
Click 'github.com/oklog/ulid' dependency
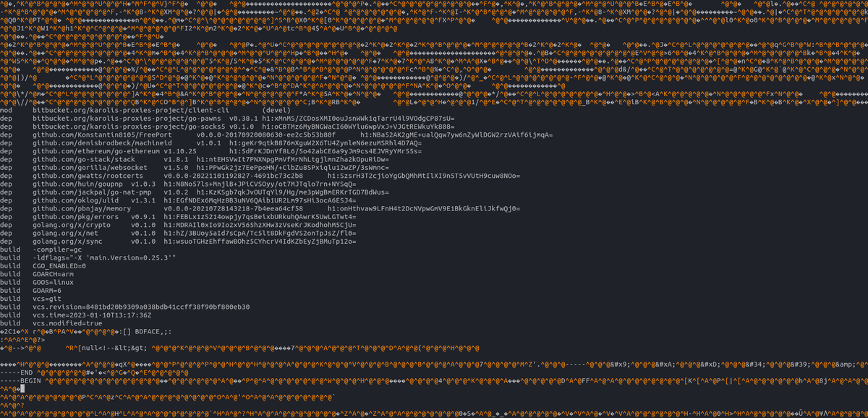[x=77, y=200]
